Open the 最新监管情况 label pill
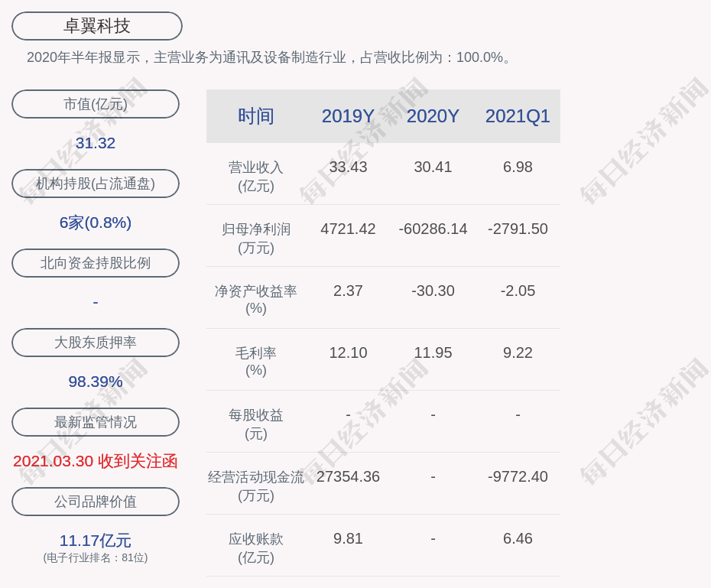This screenshot has height=588, width=711. click(x=96, y=422)
